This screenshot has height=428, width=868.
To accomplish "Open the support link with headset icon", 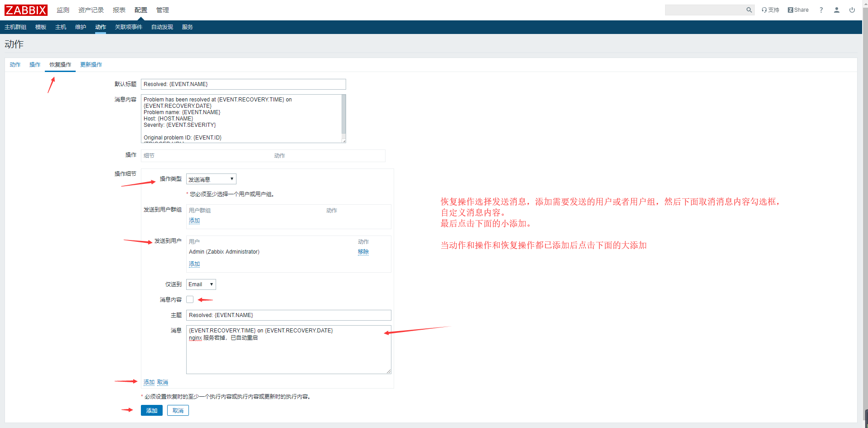I will point(770,10).
